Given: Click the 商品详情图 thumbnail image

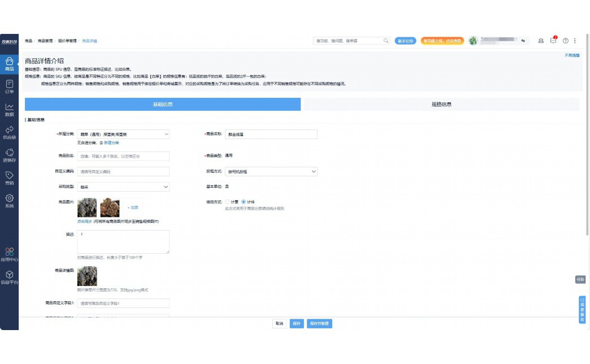Looking at the screenshot, I should coord(87,276).
